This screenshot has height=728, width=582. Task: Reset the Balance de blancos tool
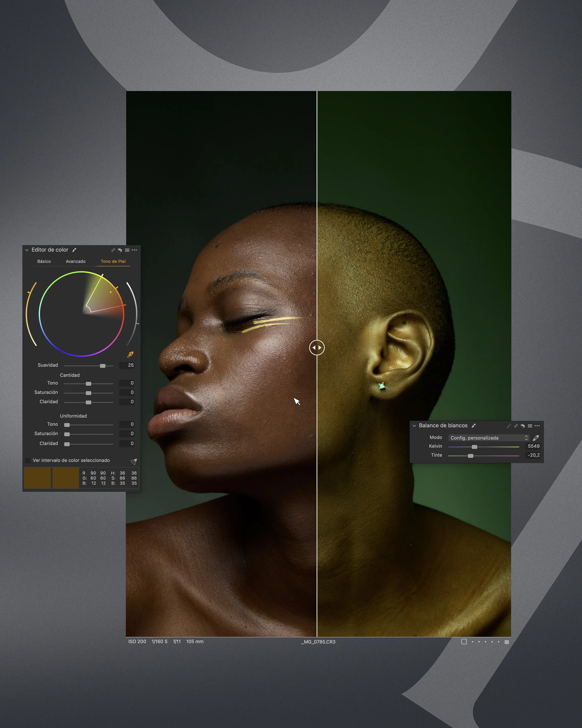point(523,426)
